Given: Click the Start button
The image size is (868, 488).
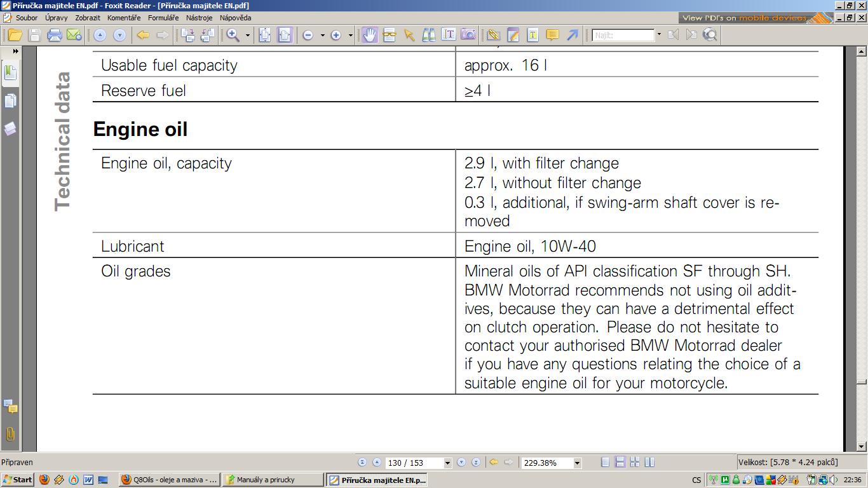Looking at the screenshot, I should 17,480.
